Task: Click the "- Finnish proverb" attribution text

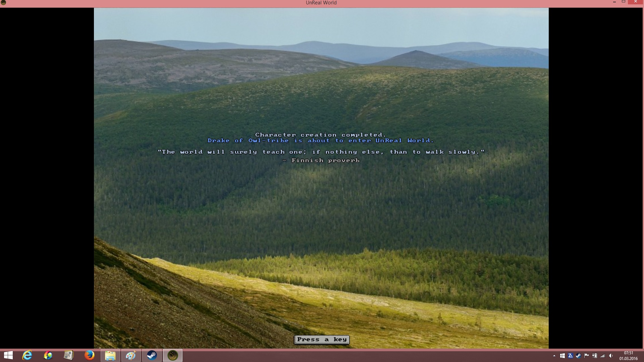Action: pos(321,160)
